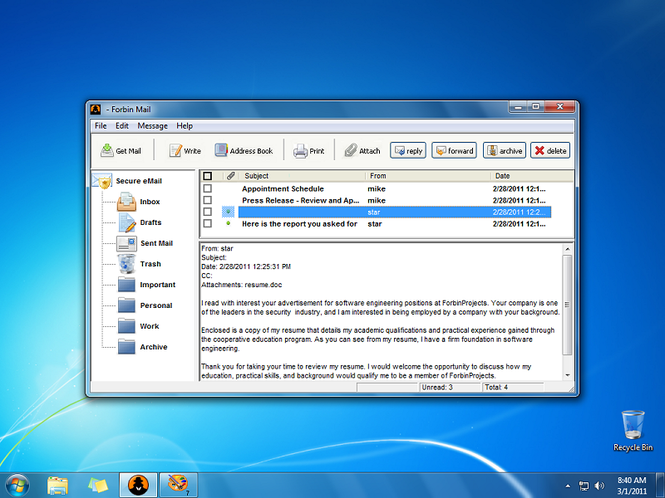Toggle the select-all checkbox in header
The image size is (665, 498).
207,176
